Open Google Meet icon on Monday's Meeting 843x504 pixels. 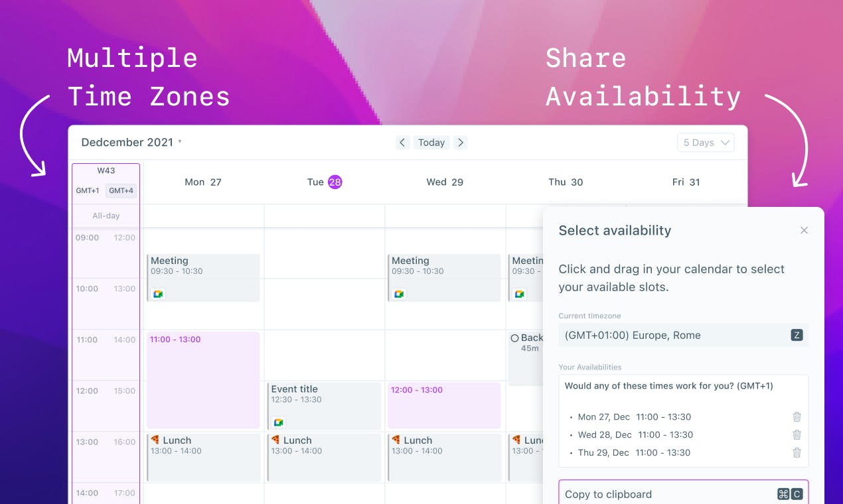pos(158,294)
